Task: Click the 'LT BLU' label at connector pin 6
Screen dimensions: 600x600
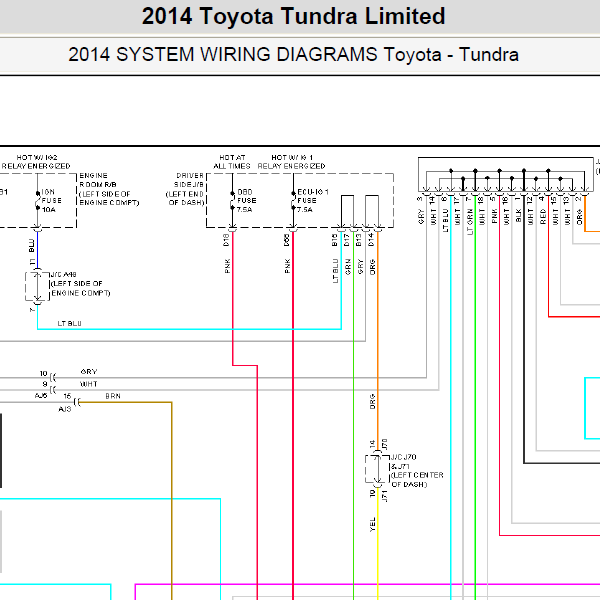Action: [x=445, y=220]
